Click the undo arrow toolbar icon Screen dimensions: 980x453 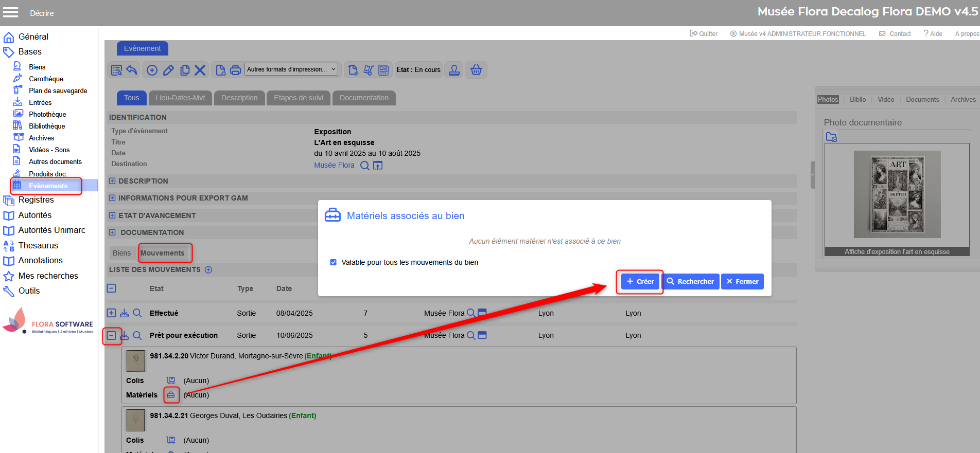pos(132,70)
